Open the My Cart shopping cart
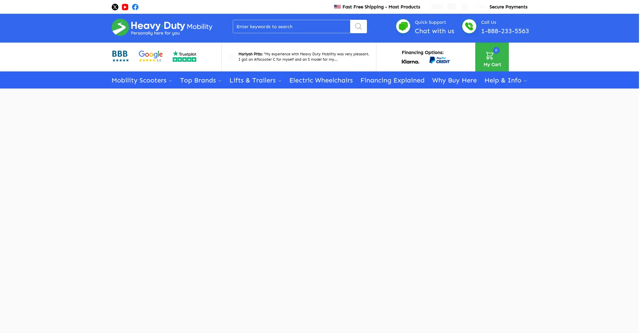This screenshot has width=644, height=333. [492, 57]
